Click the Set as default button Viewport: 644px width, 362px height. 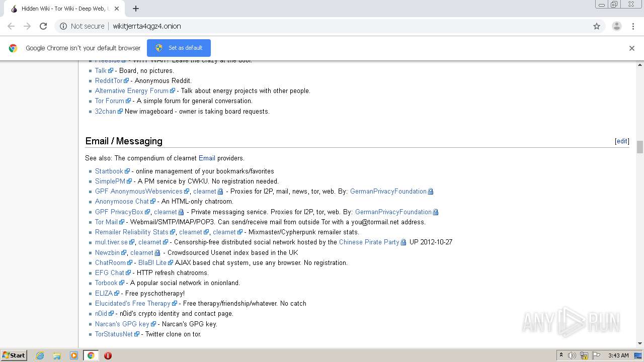[179, 48]
